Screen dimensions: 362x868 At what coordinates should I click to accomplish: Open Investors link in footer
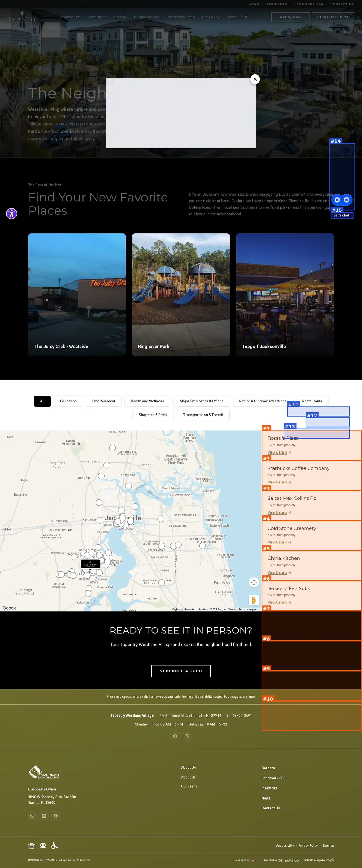click(269, 788)
